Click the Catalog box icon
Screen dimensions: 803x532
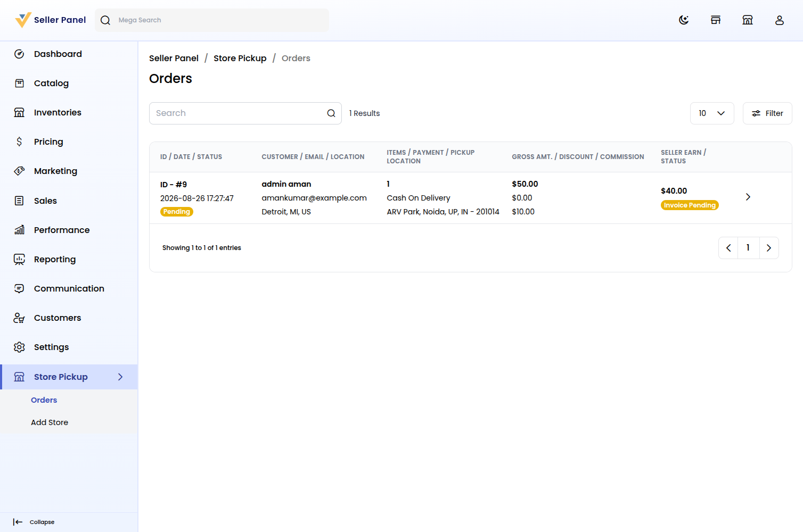click(x=19, y=83)
